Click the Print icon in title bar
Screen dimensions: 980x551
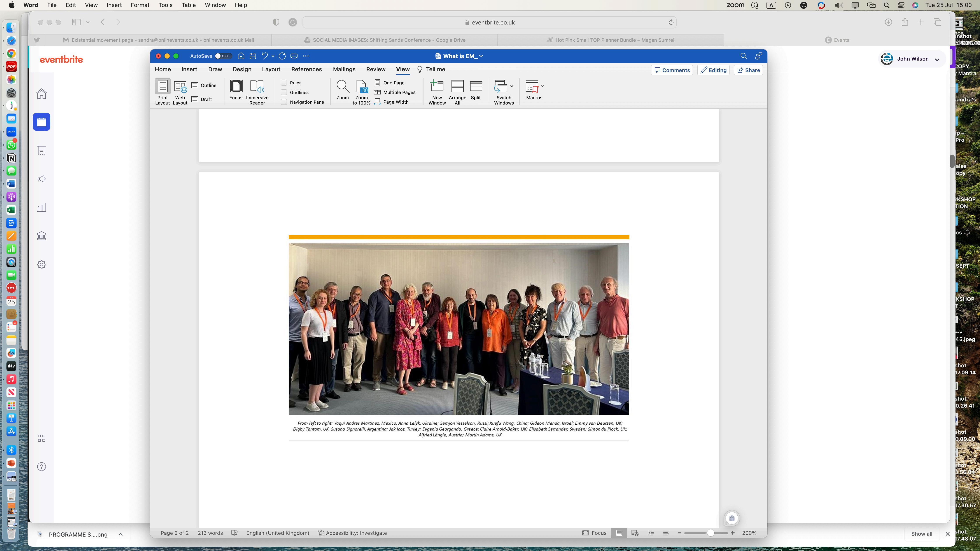click(x=294, y=56)
